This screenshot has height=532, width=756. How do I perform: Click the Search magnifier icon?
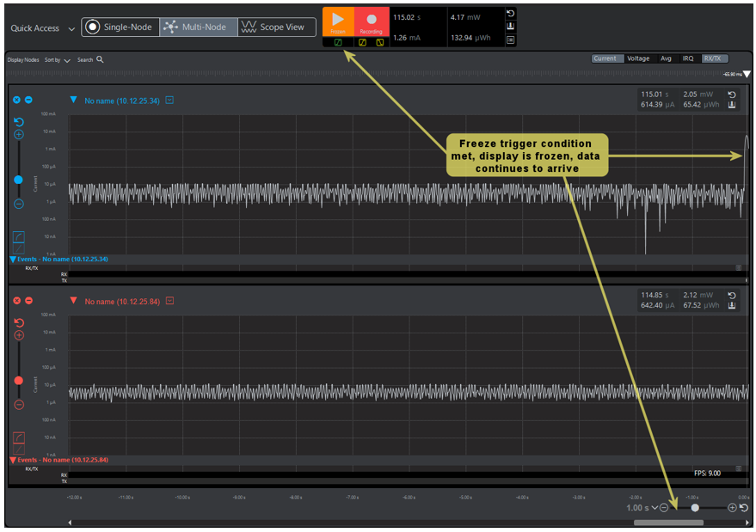pyautogui.click(x=100, y=60)
